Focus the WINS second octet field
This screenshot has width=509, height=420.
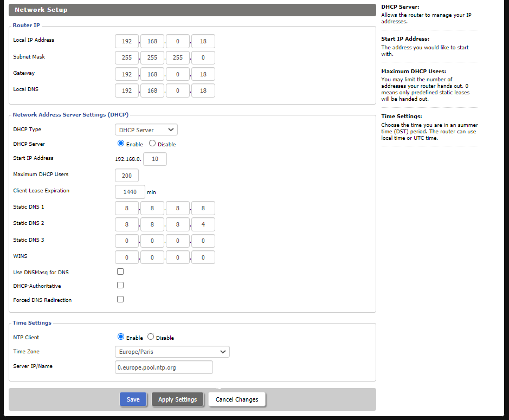click(152, 257)
